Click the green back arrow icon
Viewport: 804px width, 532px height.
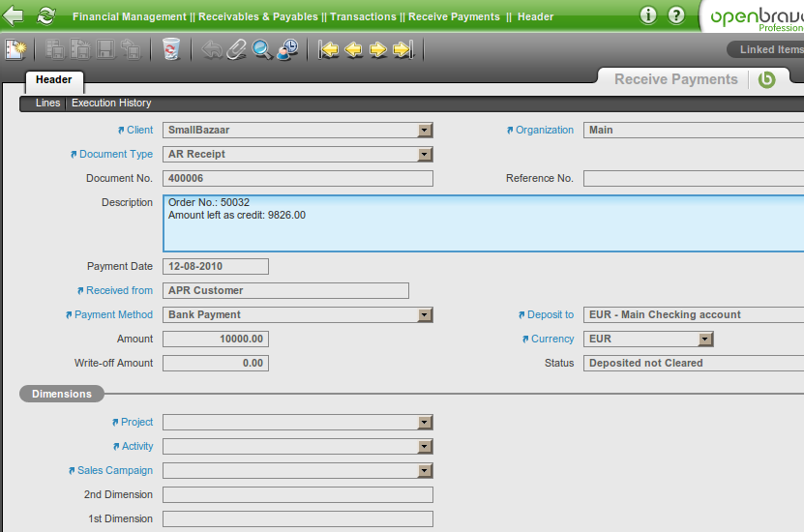point(14,16)
